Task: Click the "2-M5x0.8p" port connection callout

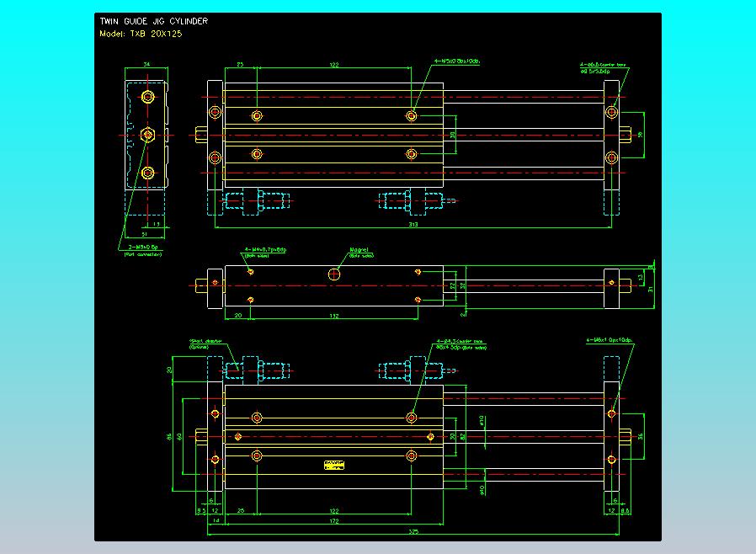Action: click(x=142, y=247)
